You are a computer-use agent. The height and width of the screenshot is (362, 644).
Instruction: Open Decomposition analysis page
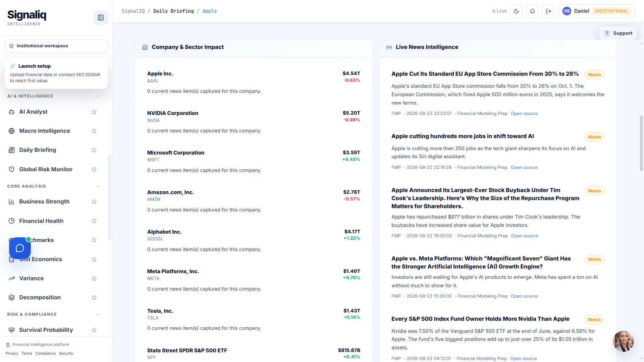tap(40, 298)
